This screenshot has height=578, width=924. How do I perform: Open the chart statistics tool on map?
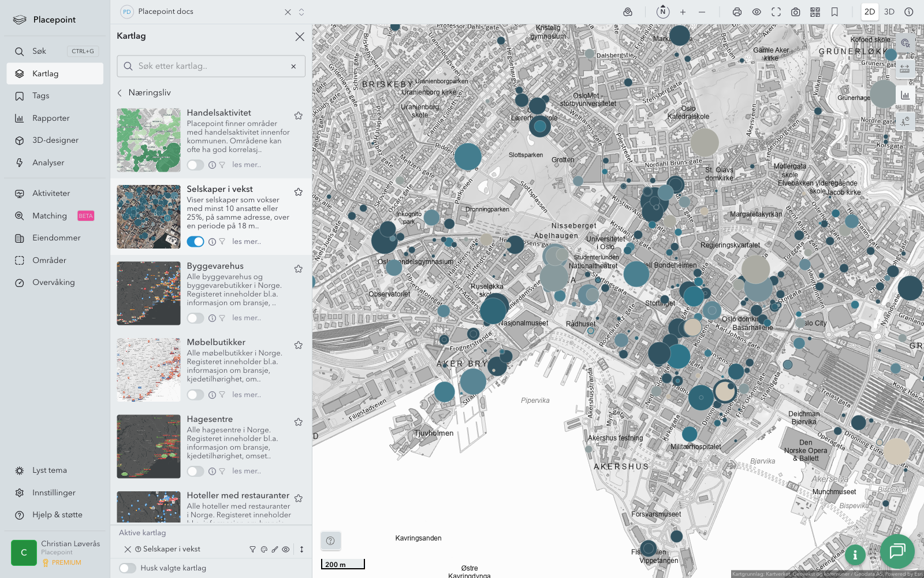[905, 95]
